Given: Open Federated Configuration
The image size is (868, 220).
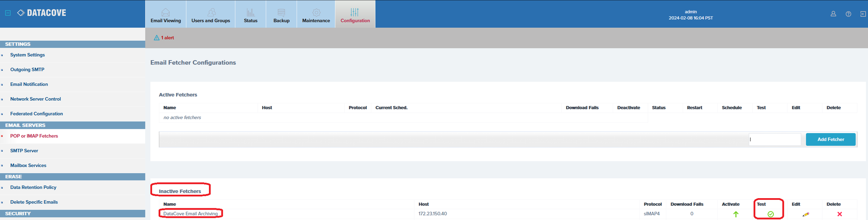Looking at the screenshot, I should [36, 114].
